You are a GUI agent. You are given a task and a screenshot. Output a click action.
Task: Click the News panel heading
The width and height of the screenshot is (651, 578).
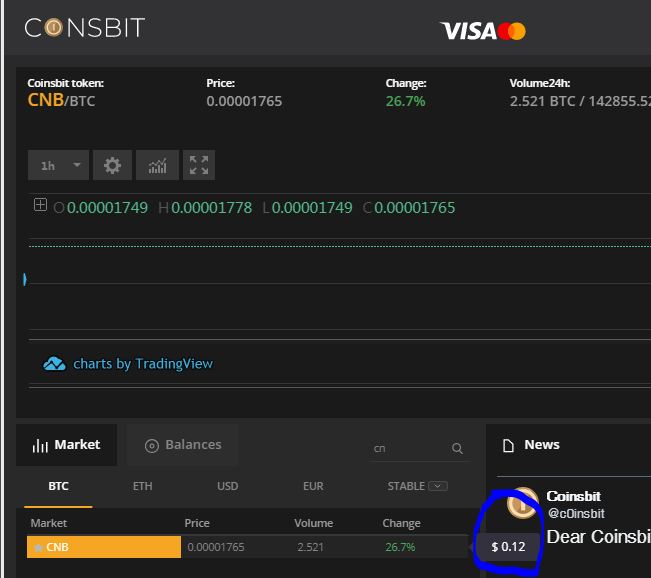tap(542, 445)
